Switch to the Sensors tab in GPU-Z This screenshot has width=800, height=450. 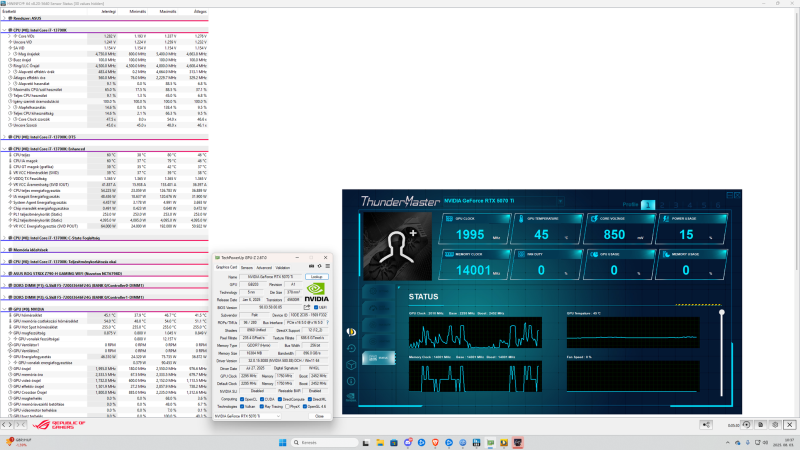click(x=246, y=267)
